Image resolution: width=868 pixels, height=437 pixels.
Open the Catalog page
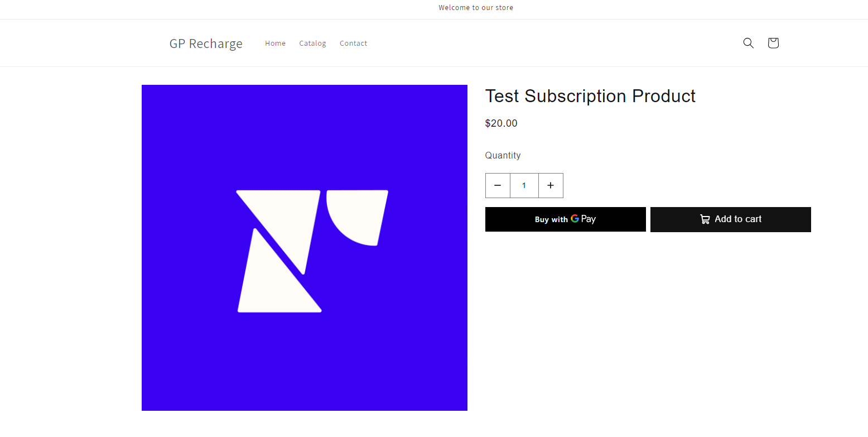[x=312, y=43]
